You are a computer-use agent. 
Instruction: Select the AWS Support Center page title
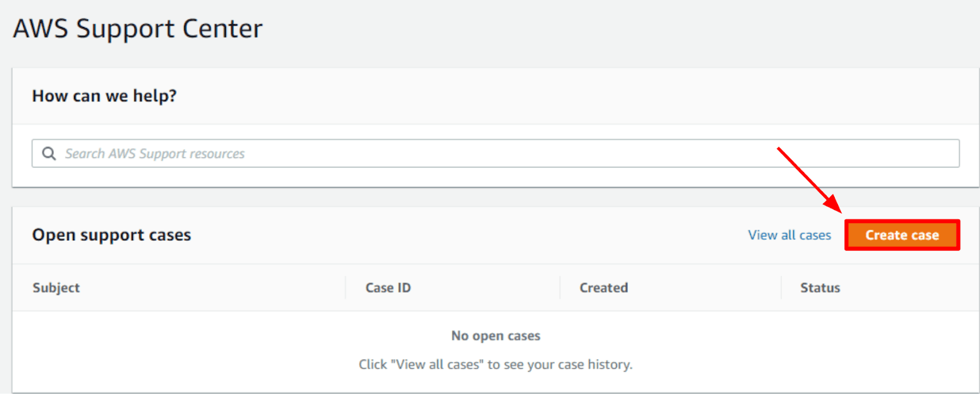[138, 29]
